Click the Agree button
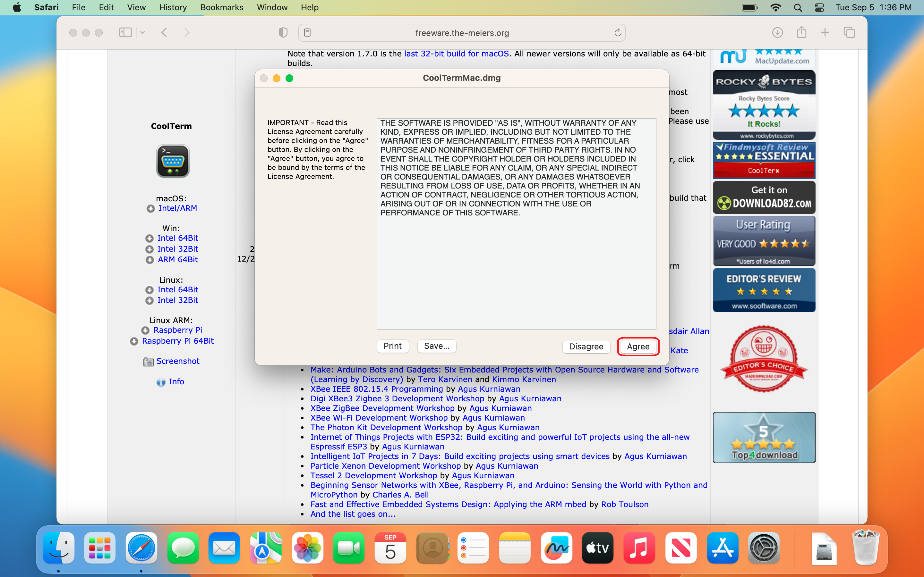This screenshot has height=577, width=924. [x=637, y=346]
